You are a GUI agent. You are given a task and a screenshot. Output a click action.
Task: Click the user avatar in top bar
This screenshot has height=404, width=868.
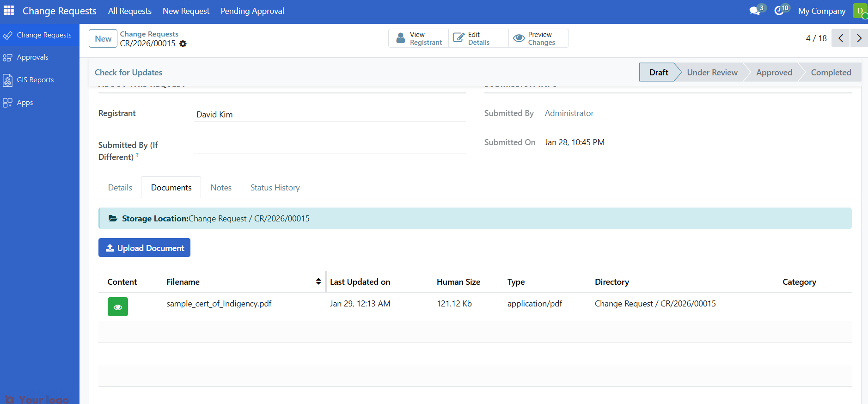point(860,11)
